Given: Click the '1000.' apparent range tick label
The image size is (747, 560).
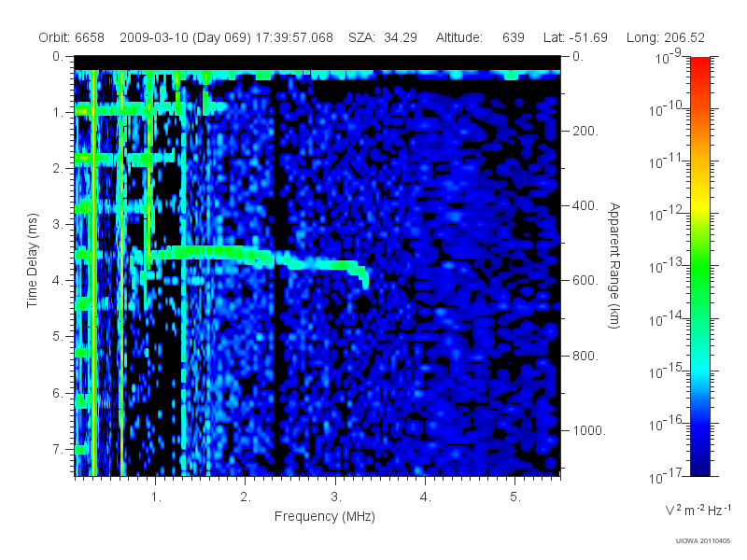Looking at the screenshot, I should (589, 430).
